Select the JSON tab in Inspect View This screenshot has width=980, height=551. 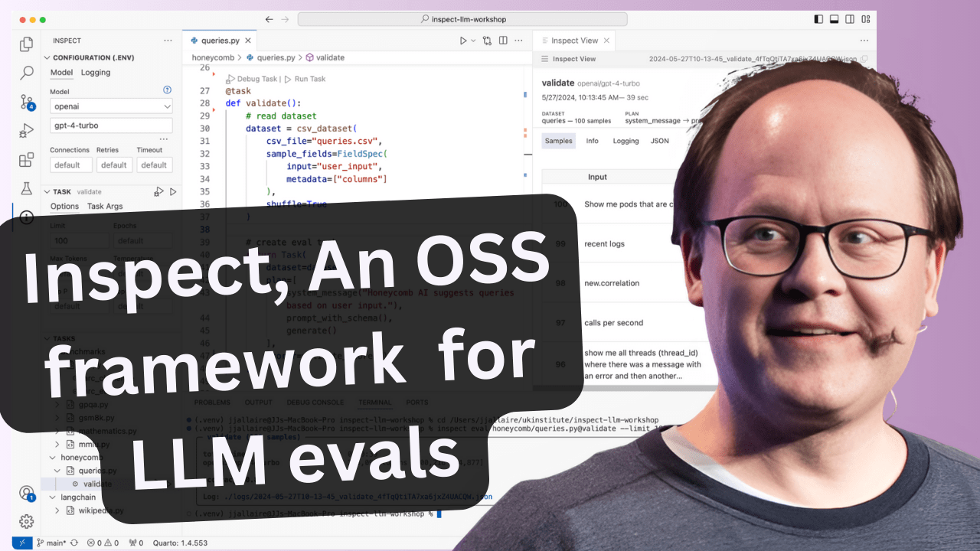click(660, 141)
